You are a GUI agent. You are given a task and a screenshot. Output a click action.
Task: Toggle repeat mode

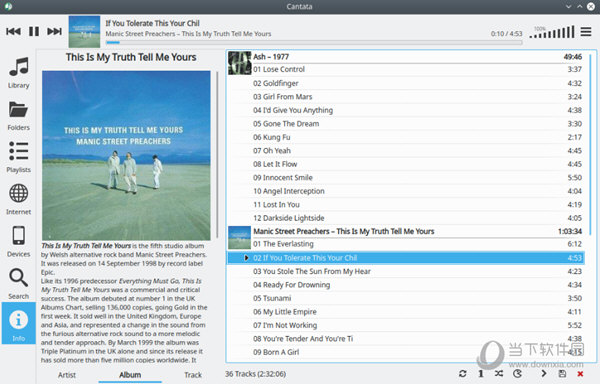(462, 374)
